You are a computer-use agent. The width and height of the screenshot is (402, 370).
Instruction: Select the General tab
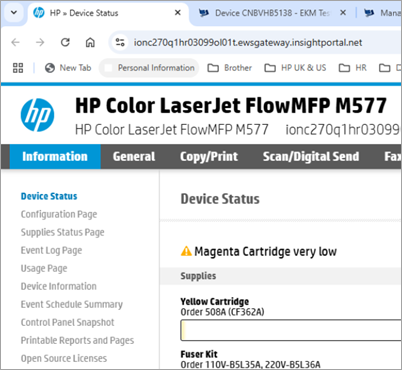[134, 156]
